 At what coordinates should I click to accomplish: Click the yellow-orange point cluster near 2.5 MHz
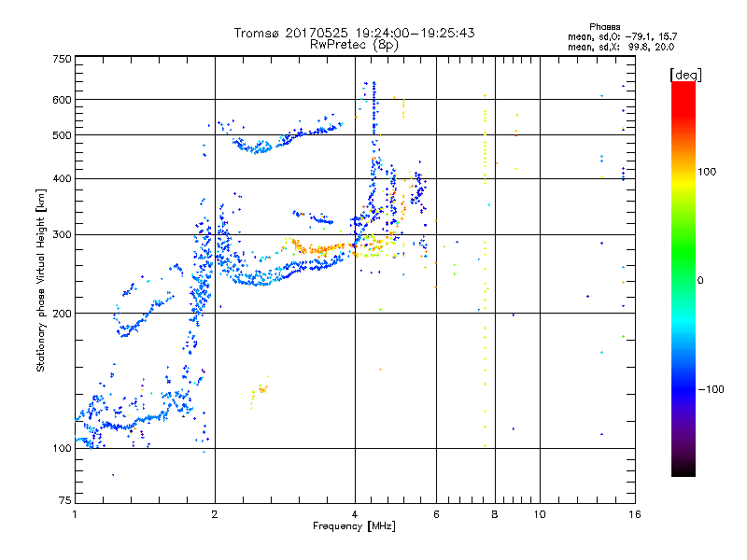coord(260,391)
